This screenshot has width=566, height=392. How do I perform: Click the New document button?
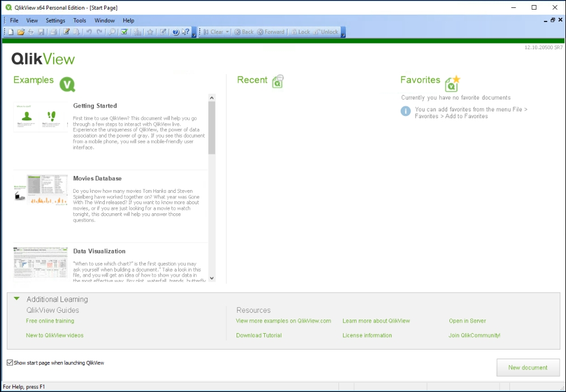click(528, 368)
